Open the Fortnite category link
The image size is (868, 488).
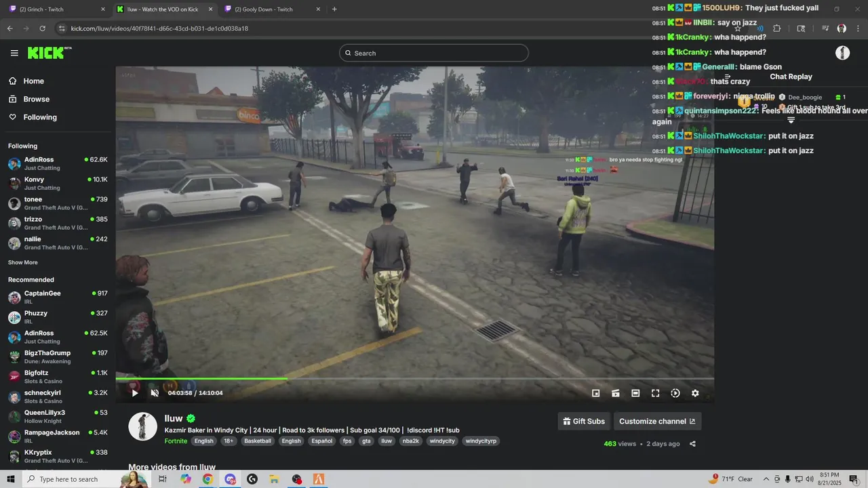[176, 441]
